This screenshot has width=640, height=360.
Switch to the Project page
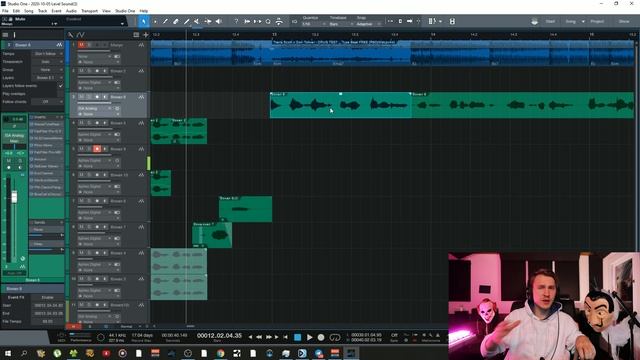[597, 21]
